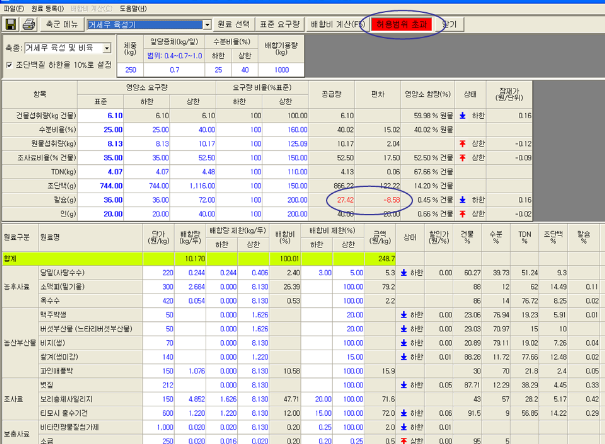The image size is (605, 444).
Task: Click moisture upper limit field showing 40
Action: [245, 70]
